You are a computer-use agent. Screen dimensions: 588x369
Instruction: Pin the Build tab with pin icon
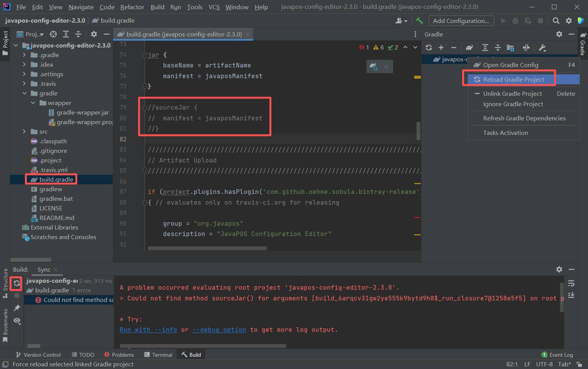click(17, 308)
